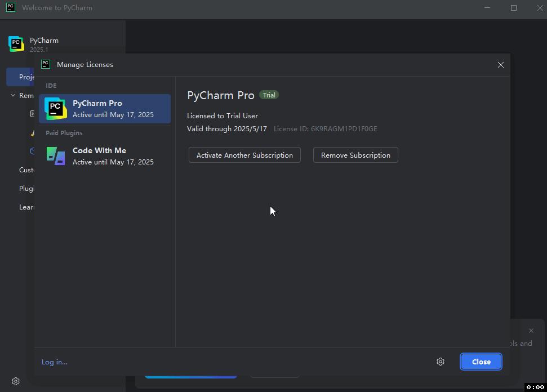The height and width of the screenshot is (392, 547).
Task: Click Activate Another Subscription
Action: [x=244, y=155]
